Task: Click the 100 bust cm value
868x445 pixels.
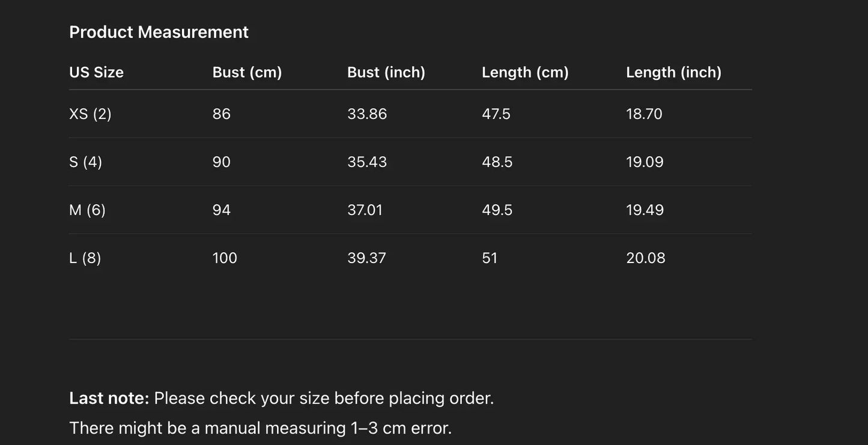Action: click(225, 258)
